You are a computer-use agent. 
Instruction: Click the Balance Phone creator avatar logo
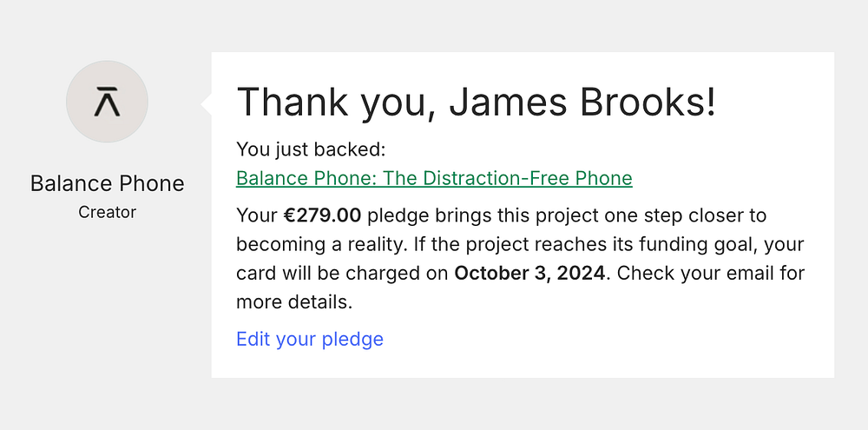[x=107, y=102]
